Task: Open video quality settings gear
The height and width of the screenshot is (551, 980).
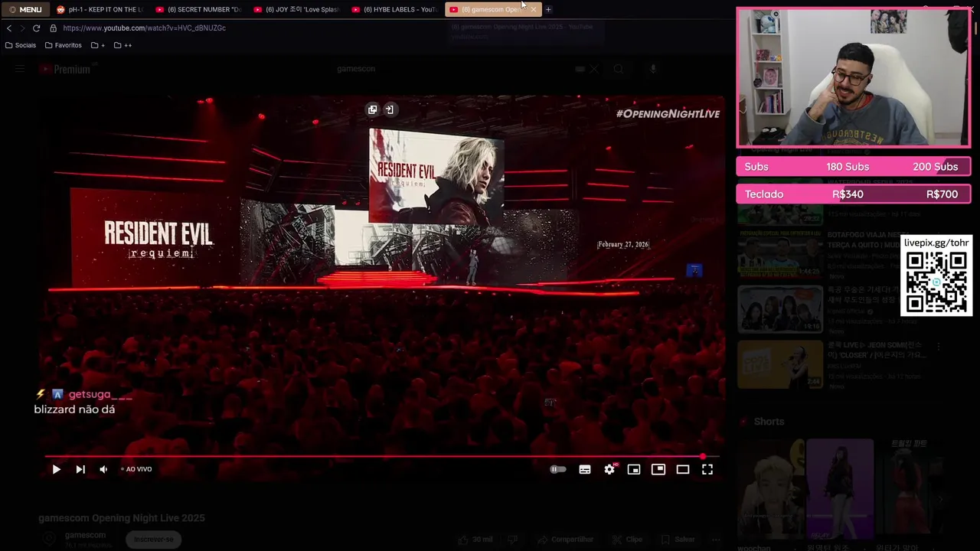Action: click(609, 469)
